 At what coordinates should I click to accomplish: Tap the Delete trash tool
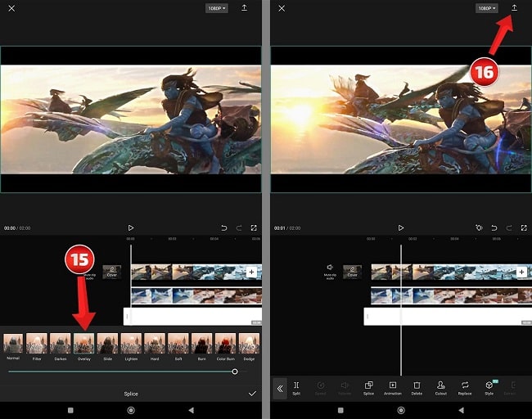click(417, 389)
